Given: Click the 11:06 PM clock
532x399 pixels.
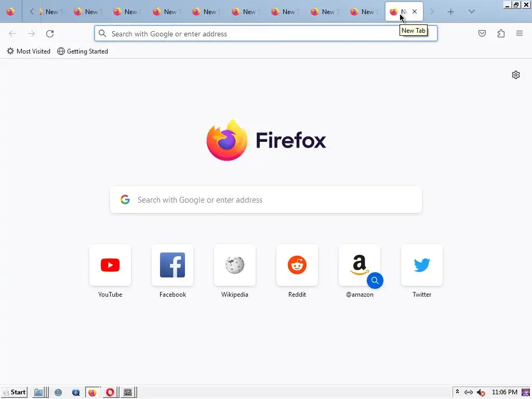Looking at the screenshot, I should pos(504,392).
